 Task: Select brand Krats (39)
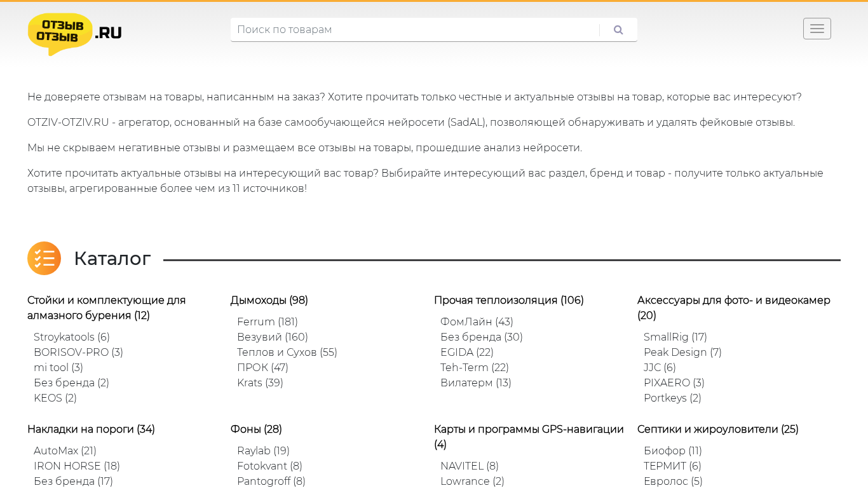[x=260, y=383]
